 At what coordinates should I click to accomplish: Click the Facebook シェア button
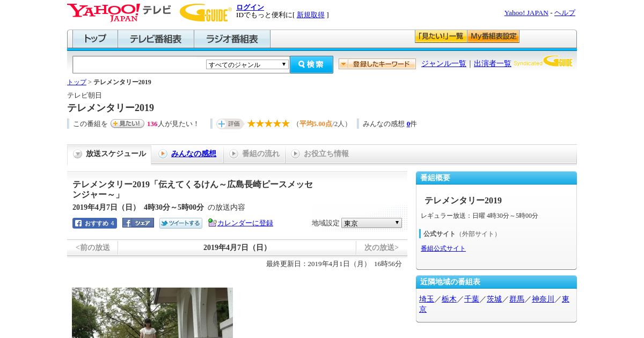[x=138, y=223]
